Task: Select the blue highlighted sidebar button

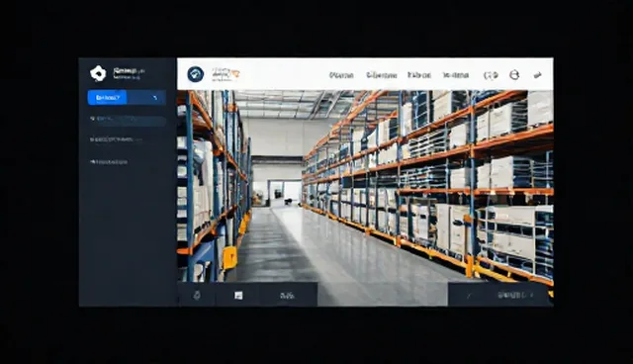Action: click(108, 98)
